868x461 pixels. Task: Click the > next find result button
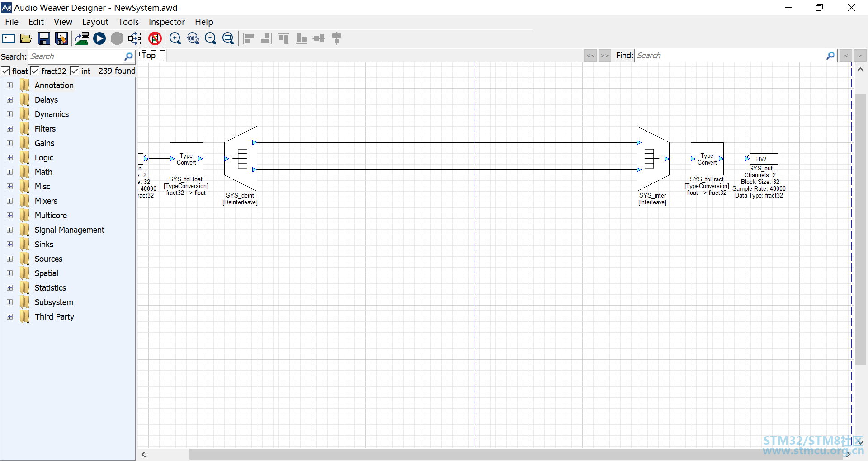point(860,56)
